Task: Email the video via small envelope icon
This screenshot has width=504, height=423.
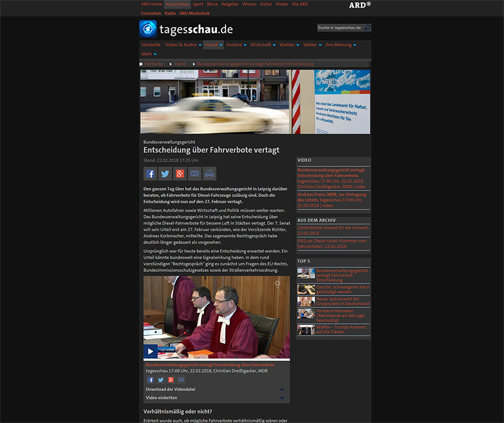Action: coord(181,380)
